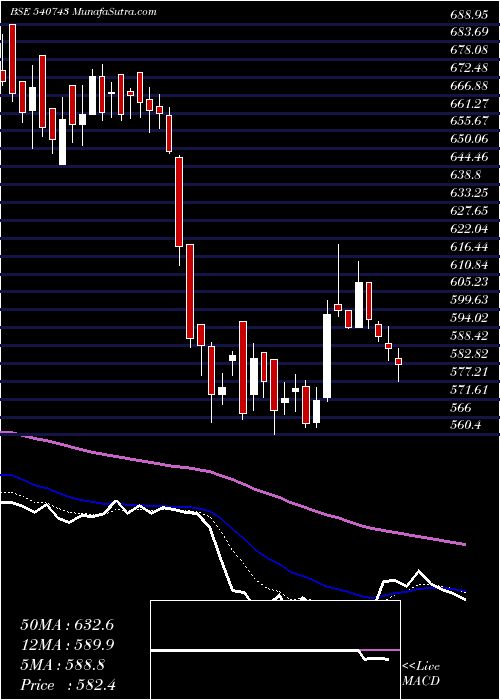Click the 678.08 axis value
The image size is (500, 700).
(x=468, y=50)
